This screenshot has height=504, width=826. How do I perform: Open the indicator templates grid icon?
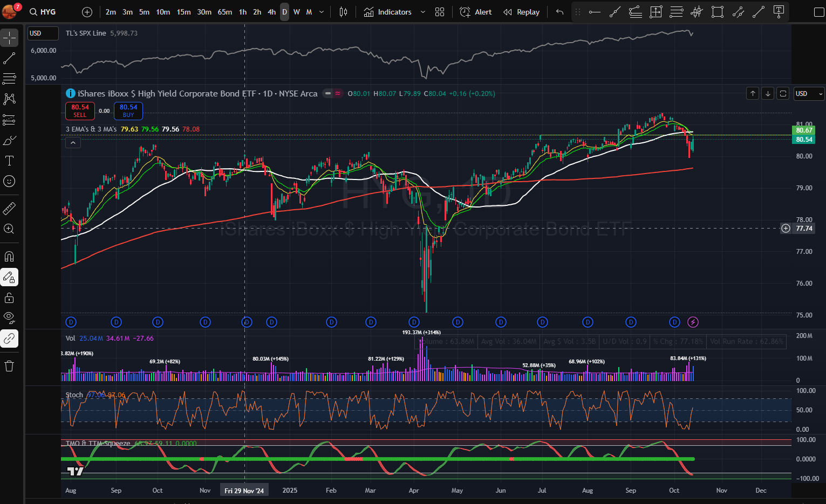[x=440, y=12]
